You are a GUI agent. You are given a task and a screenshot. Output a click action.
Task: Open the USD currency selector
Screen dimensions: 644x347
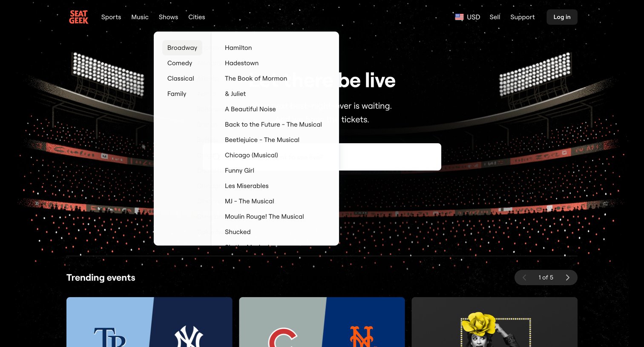pyautogui.click(x=468, y=17)
